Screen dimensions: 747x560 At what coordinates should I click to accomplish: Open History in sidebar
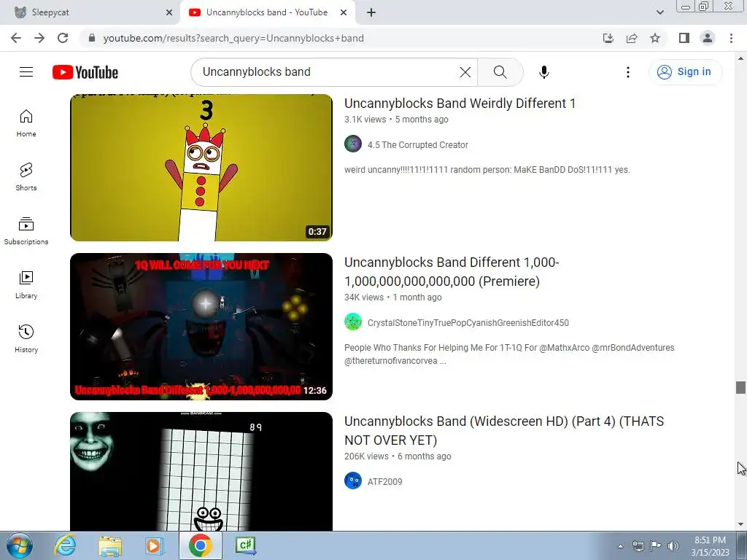pos(26,338)
